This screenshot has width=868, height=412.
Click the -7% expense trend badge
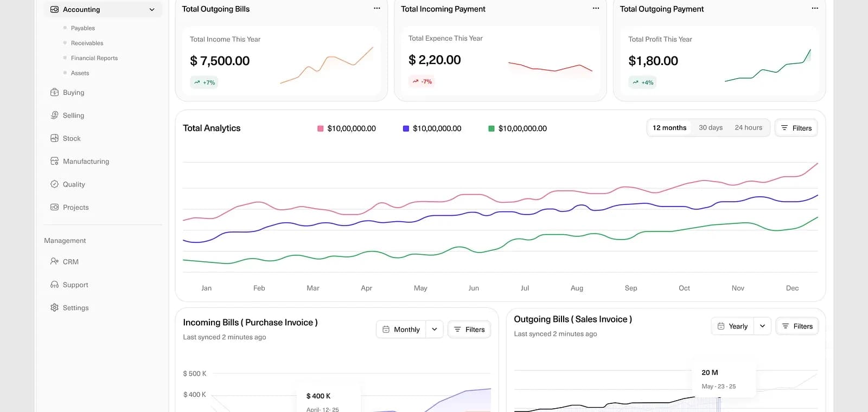[x=422, y=81]
